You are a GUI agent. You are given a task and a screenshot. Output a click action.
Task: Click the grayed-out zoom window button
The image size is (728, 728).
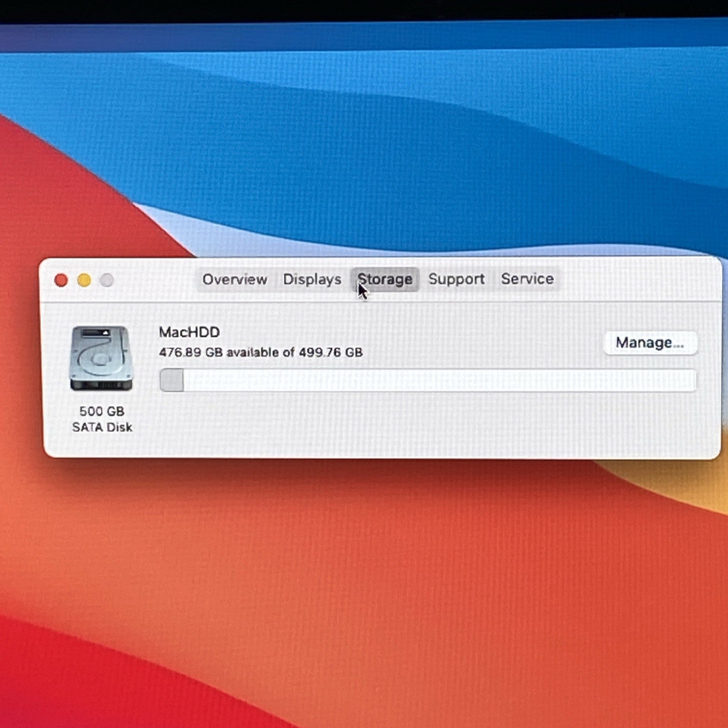(x=107, y=280)
